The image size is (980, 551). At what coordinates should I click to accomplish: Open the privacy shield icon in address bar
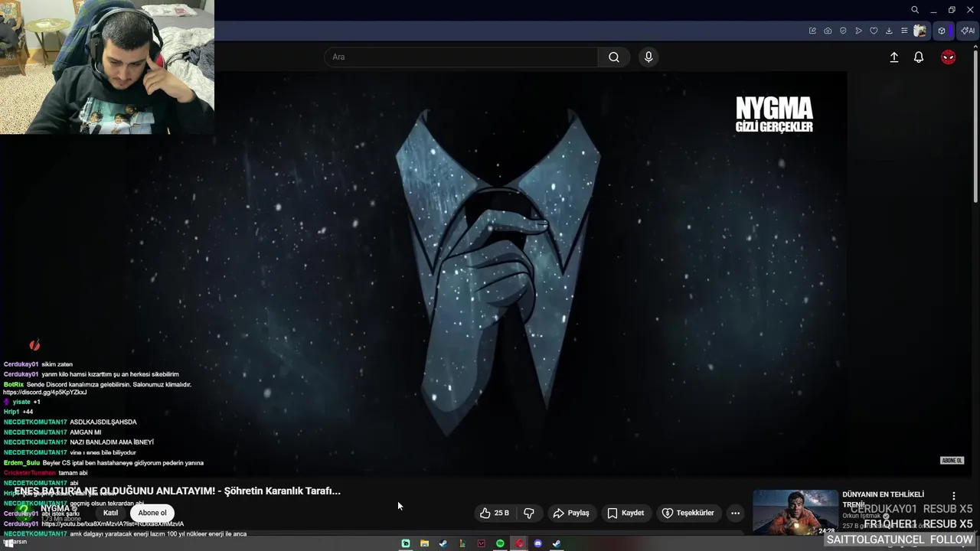click(843, 31)
